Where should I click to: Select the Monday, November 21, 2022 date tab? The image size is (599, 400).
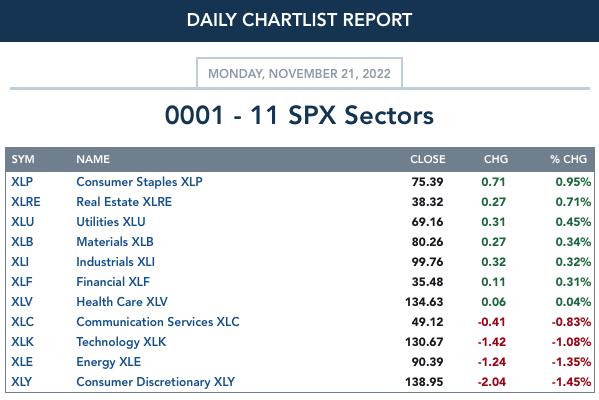300,73
